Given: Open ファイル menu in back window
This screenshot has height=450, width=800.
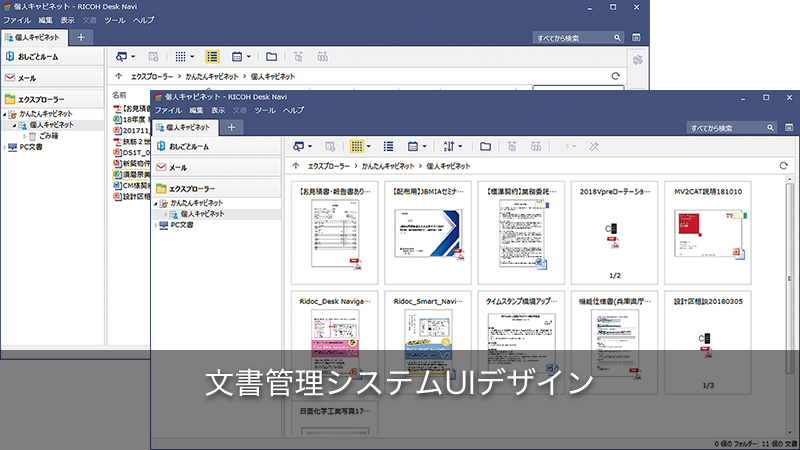Looking at the screenshot, I should point(17,20).
